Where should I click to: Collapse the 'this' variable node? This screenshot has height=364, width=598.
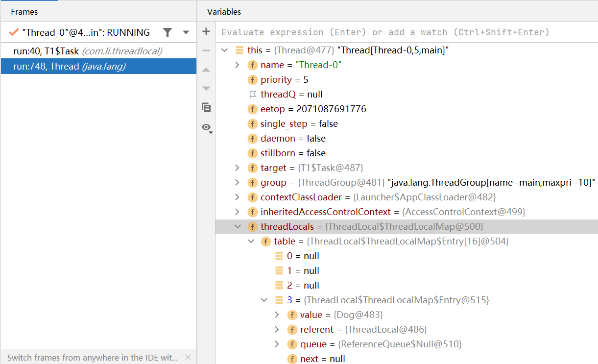point(225,50)
